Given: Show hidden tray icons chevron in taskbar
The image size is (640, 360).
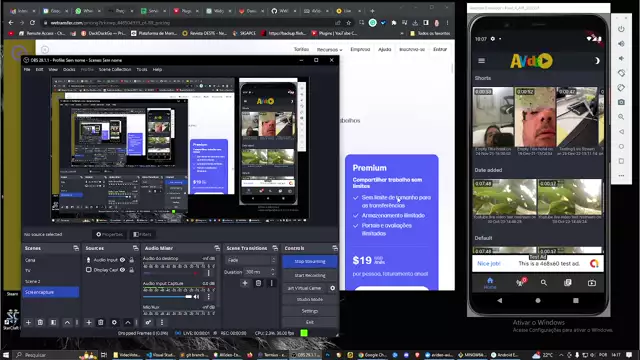Looking at the screenshot, I should tap(561, 355).
